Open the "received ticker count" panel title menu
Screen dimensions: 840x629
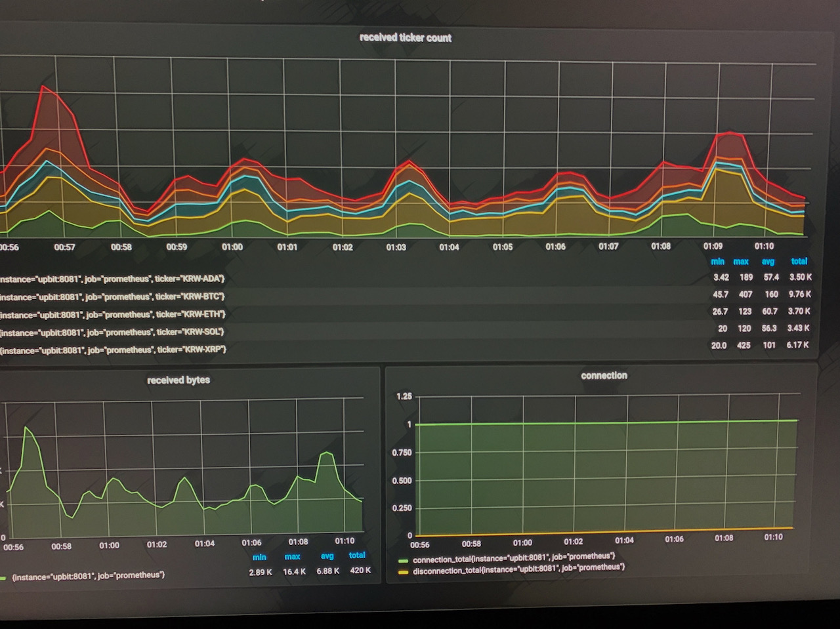click(x=405, y=38)
